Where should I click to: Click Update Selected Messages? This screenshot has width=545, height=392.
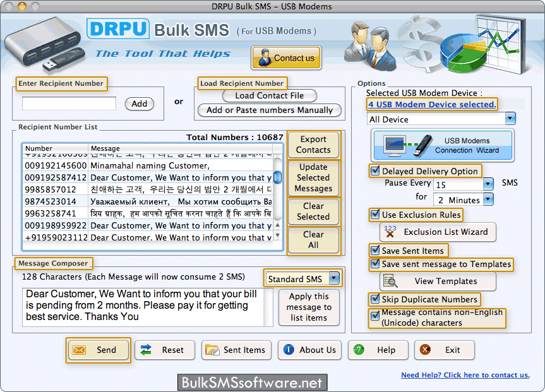click(313, 177)
